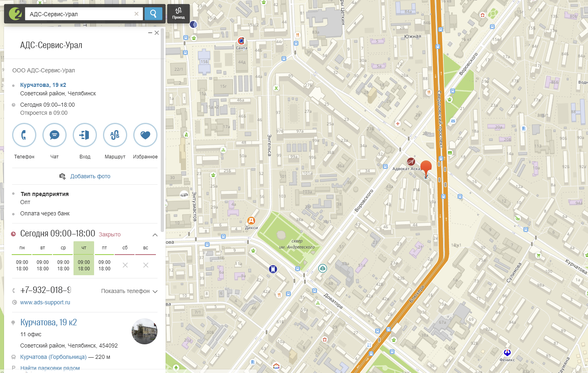Minimize the company info panel
This screenshot has height=373, width=588.
pyautogui.click(x=150, y=33)
